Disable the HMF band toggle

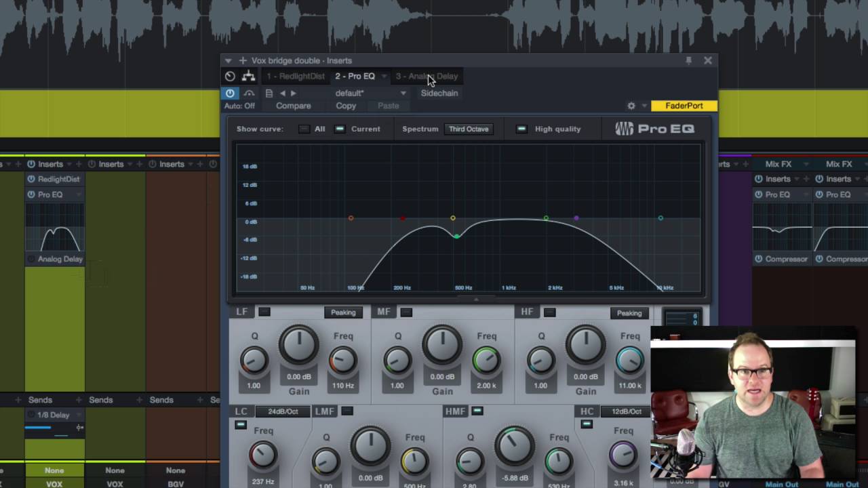pyautogui.click(x=477, y=411)
